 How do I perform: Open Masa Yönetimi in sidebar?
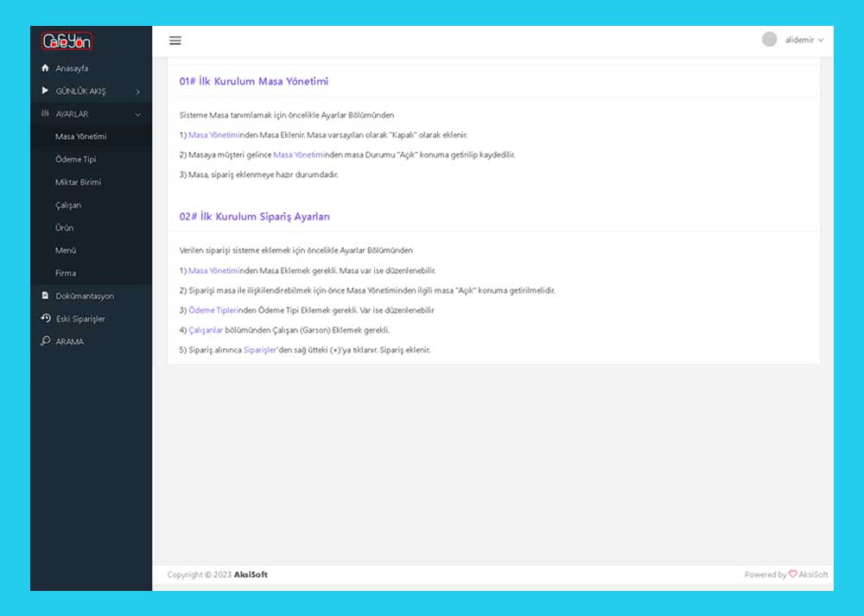[80, 137]
